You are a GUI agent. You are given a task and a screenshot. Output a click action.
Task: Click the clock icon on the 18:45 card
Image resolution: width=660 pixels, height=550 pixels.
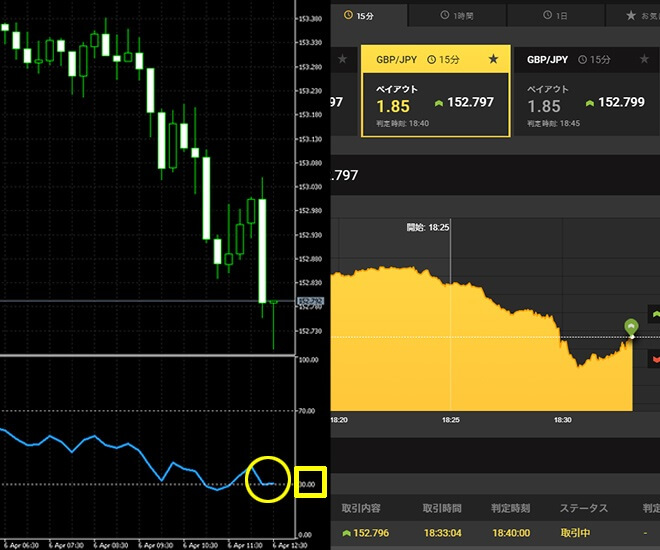pos(583,59)
